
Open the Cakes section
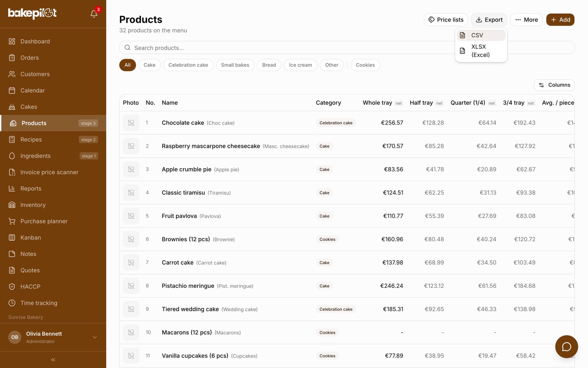click(53, 107)
